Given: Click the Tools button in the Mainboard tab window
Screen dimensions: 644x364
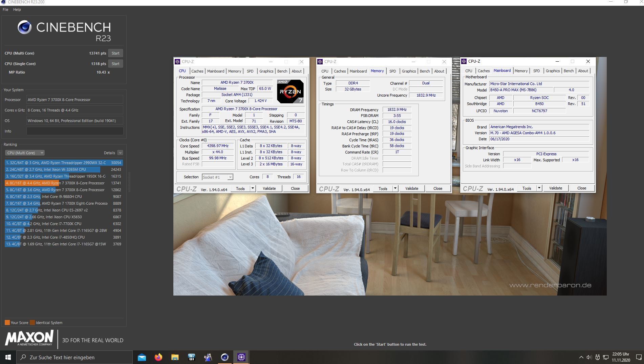Looking at the screenshot, I should [x=527, y=188].
